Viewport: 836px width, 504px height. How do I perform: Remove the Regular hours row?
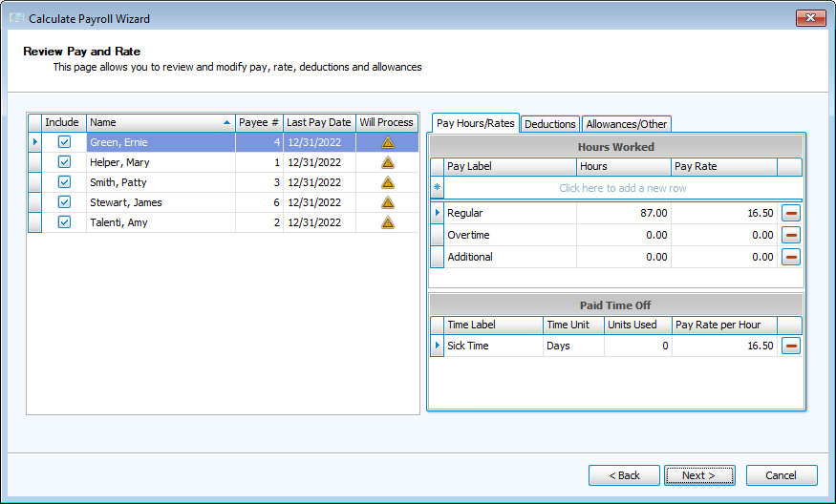pos(791,213)
